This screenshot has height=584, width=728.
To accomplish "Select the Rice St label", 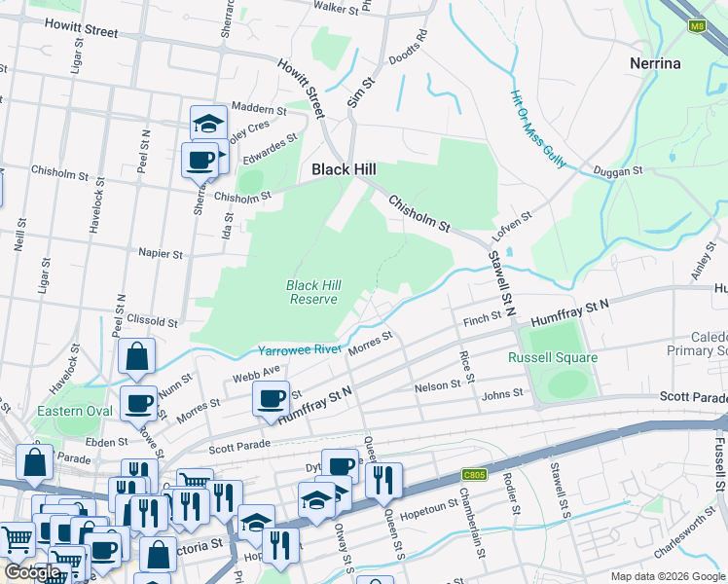I will 466,367.
